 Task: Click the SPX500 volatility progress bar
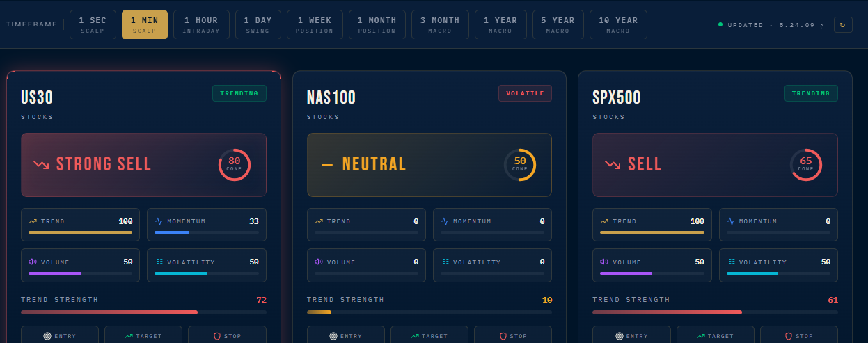coord(778,273)
